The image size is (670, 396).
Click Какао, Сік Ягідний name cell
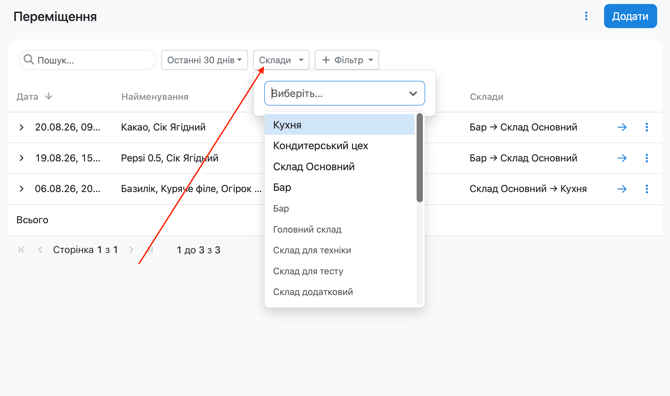pos(163,127)
